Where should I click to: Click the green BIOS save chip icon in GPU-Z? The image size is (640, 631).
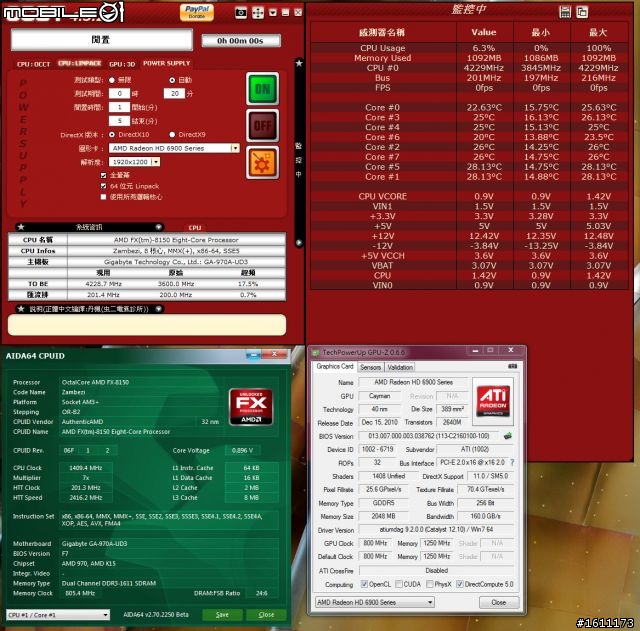tap(508, 436)
